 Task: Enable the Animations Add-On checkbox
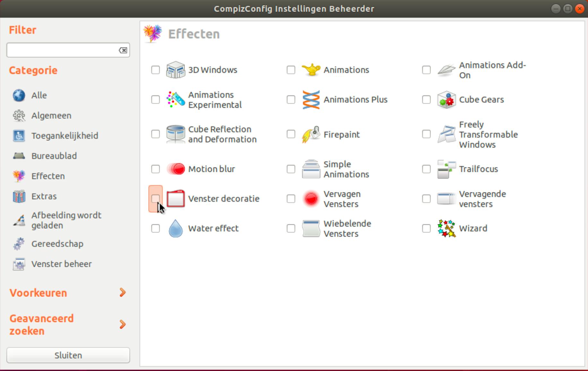[426, 70]
